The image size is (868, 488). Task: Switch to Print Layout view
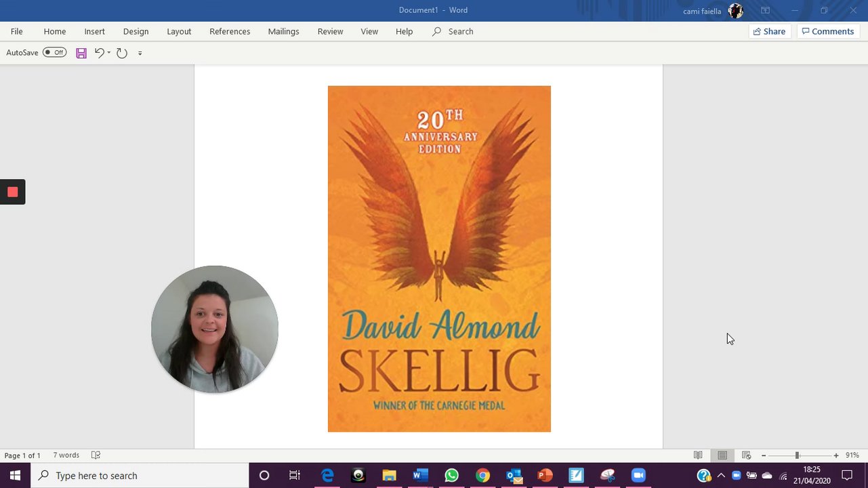tap(722, 455)
